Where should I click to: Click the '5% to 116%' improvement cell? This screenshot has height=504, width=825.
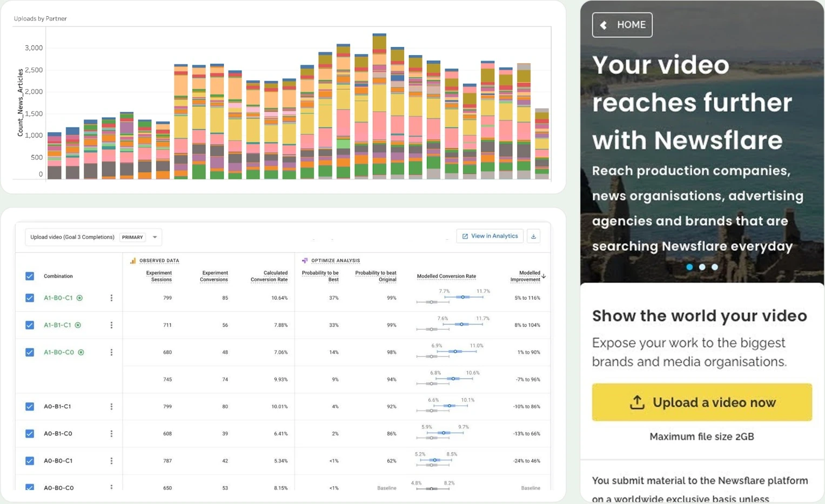(527, 298)
